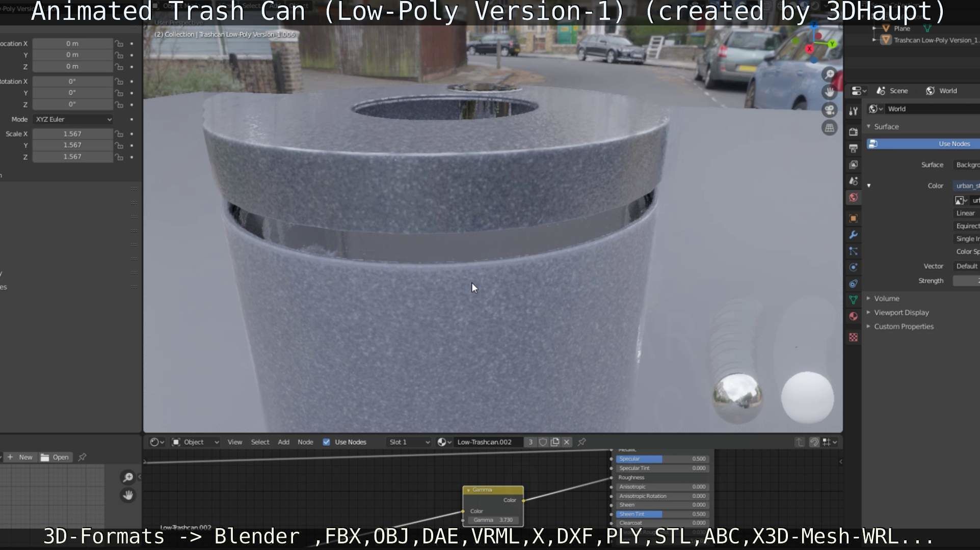Open the Modifiers properties tab

853,235
